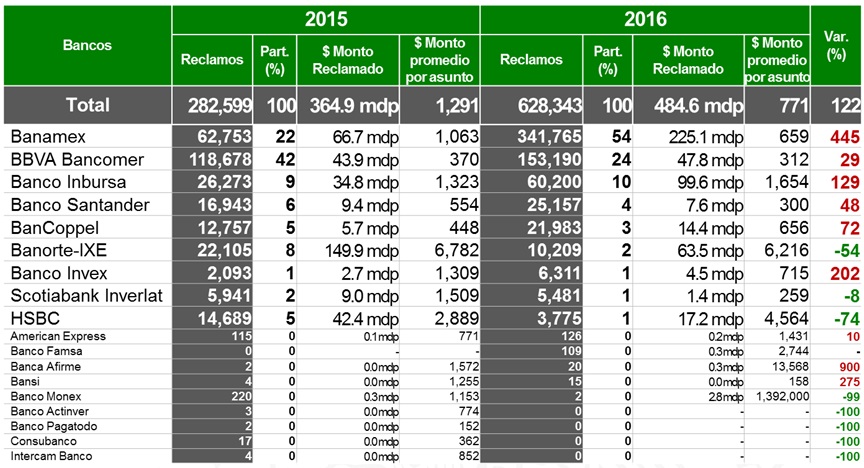Click HSBC variation value -74
864x468 pixels.
(846, 319)
